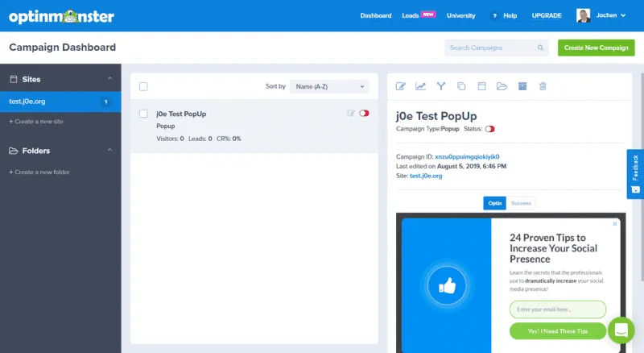
Task: Open the green chat bubble widget
Action: pyautogui.click(x=621, y=330)
